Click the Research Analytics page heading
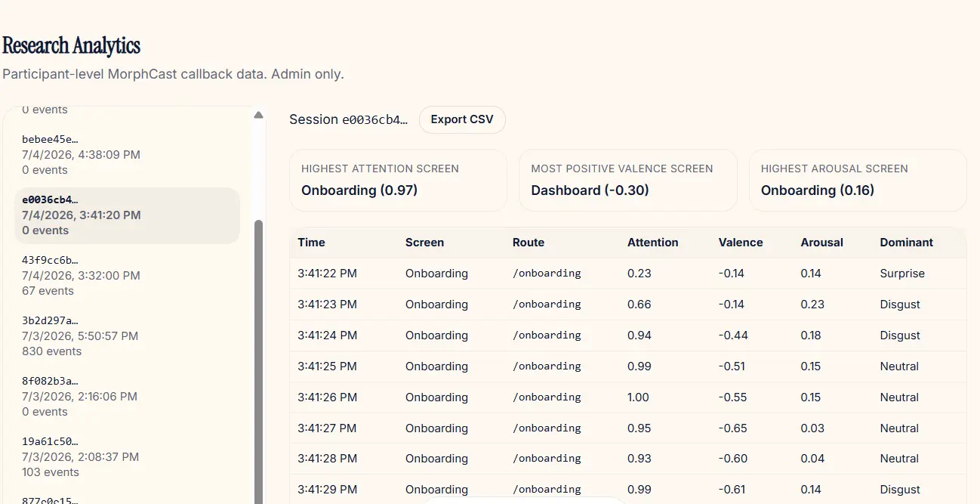The height and width of the screenshot is (504, 980). [x=71, y=46]
